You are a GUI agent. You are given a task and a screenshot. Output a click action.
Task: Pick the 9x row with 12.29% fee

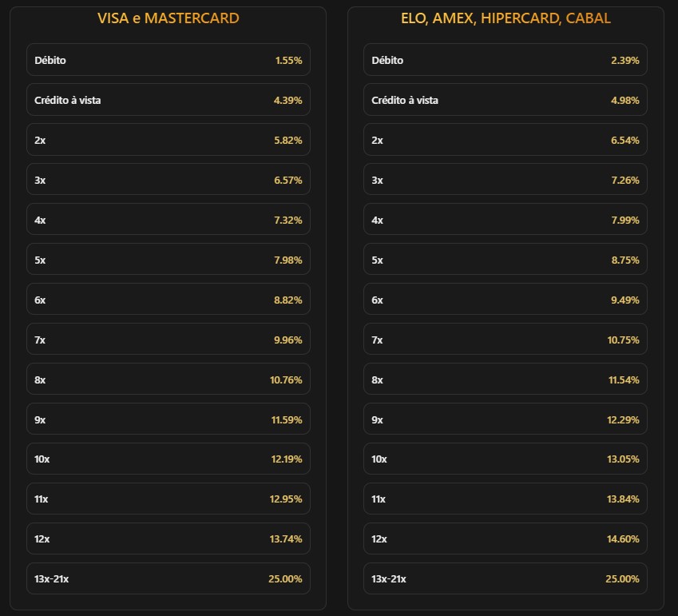[x=506, y=419]
